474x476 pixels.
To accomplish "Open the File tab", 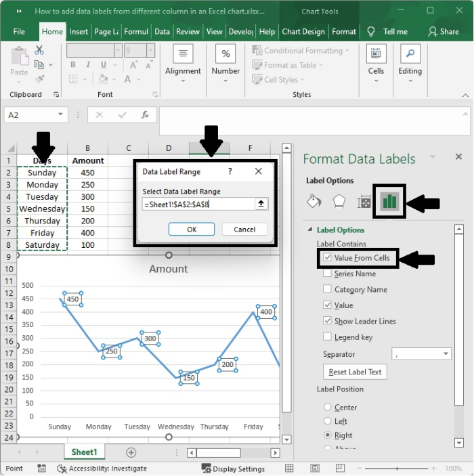I will point(19,32).
